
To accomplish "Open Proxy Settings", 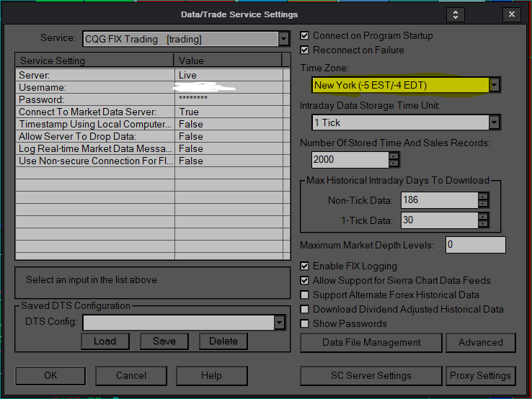I will click(480, 375).
